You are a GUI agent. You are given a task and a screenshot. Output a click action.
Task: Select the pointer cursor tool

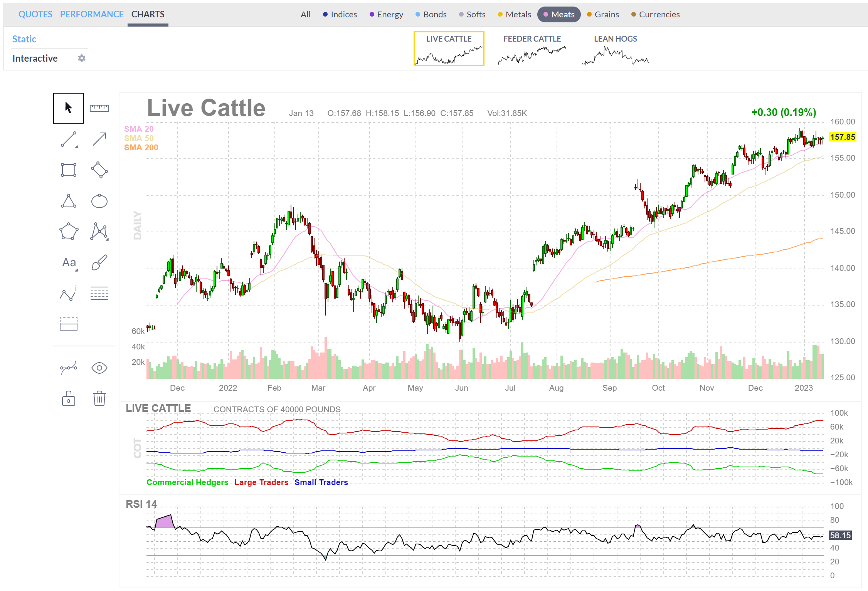tap(69, 108)
